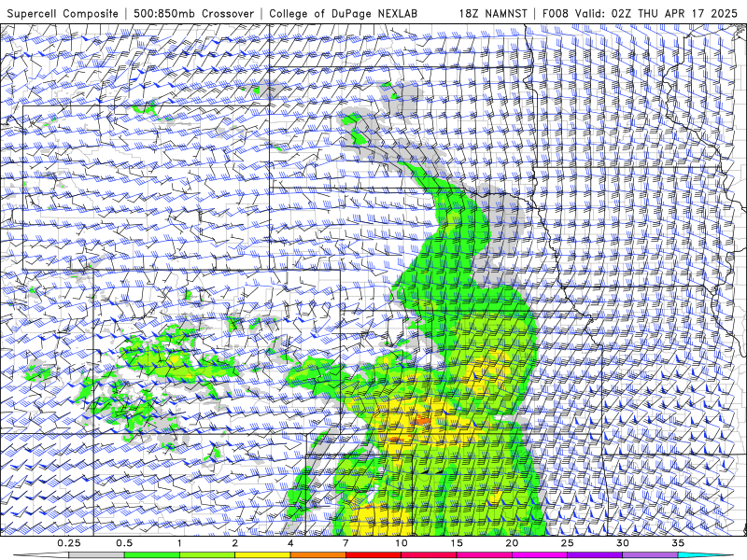This screenshot has width=747, height=560.
Task: Click the '4' legend label
Action: pos(290,543)
